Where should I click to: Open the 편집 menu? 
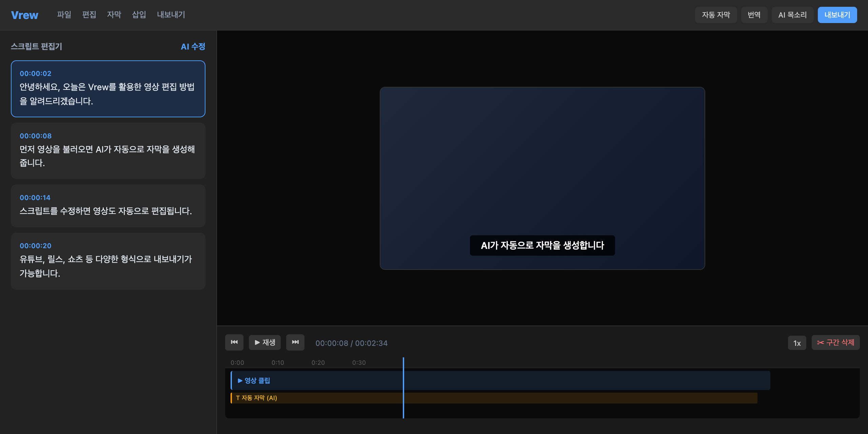[x=89, y=15]
